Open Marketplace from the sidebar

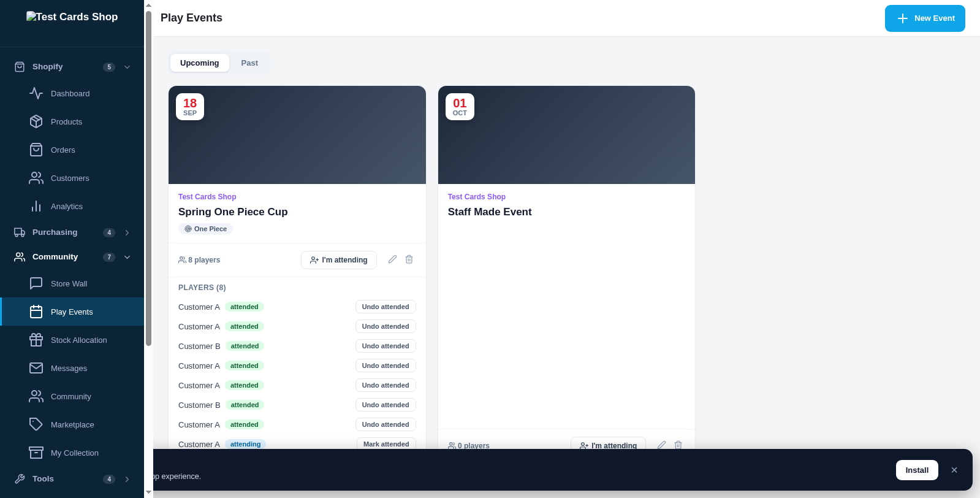[72, 424]
